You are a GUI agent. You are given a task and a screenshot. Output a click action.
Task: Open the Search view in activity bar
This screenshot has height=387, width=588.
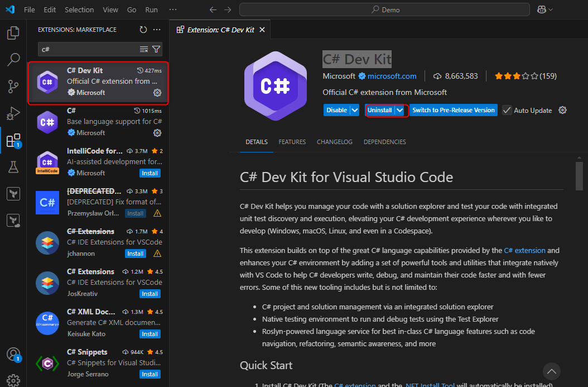point(13,60)
